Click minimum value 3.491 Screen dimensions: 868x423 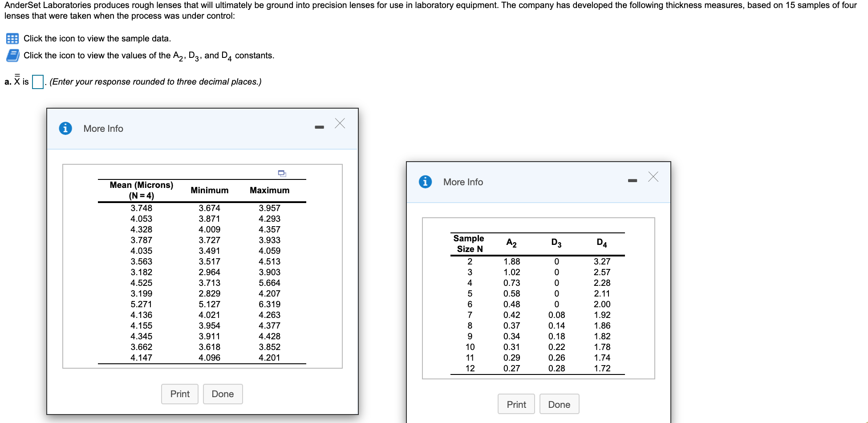click(210, 251)
